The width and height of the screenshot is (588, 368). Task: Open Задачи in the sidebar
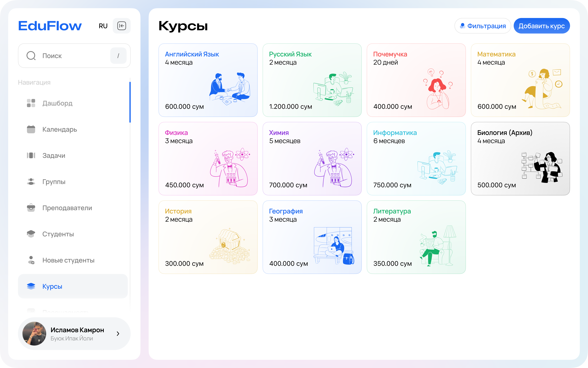(73, 155)
